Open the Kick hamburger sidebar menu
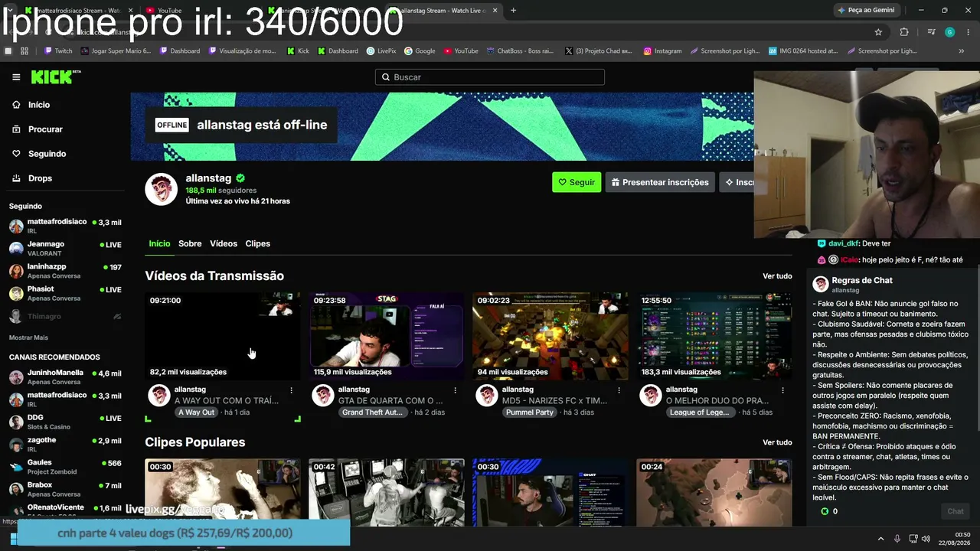The image size is (980, 551). [16, 77]
